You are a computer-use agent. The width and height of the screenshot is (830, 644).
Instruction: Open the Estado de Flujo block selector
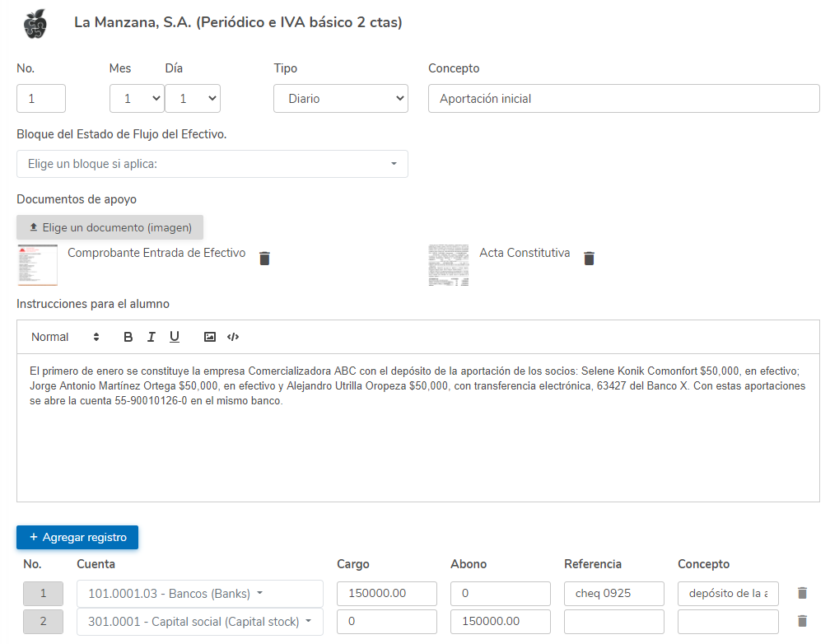pyautogui.click(x=212, y=164)
